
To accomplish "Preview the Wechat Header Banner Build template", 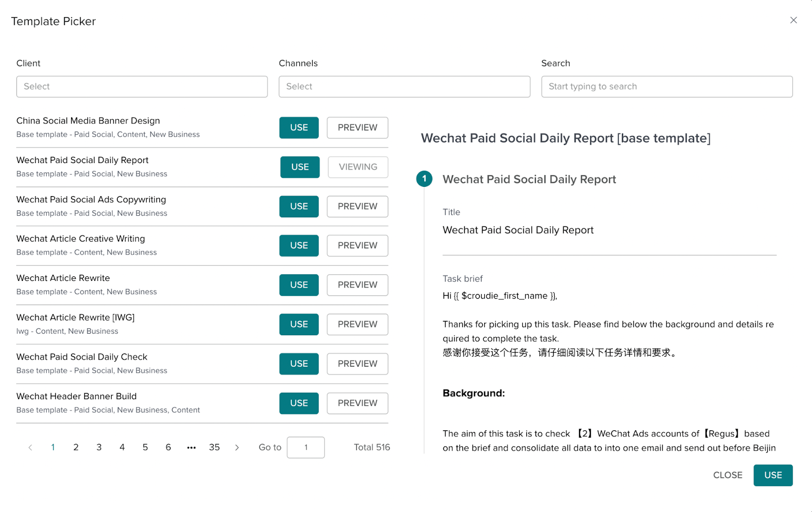I will pos(357,403).
